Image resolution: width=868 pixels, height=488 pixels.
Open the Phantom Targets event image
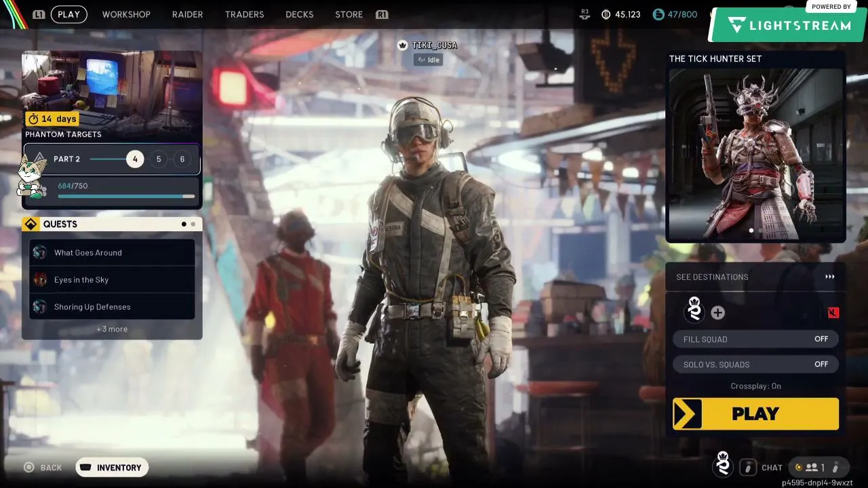[x=112, y=91]
